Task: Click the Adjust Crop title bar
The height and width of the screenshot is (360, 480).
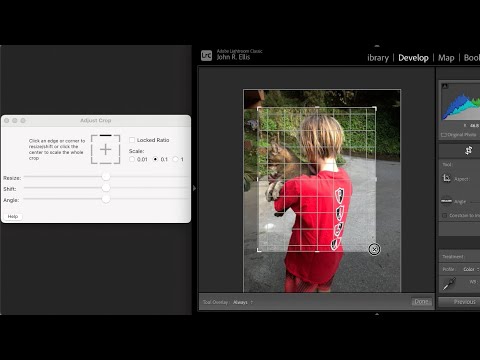Action: pos(96,120)
